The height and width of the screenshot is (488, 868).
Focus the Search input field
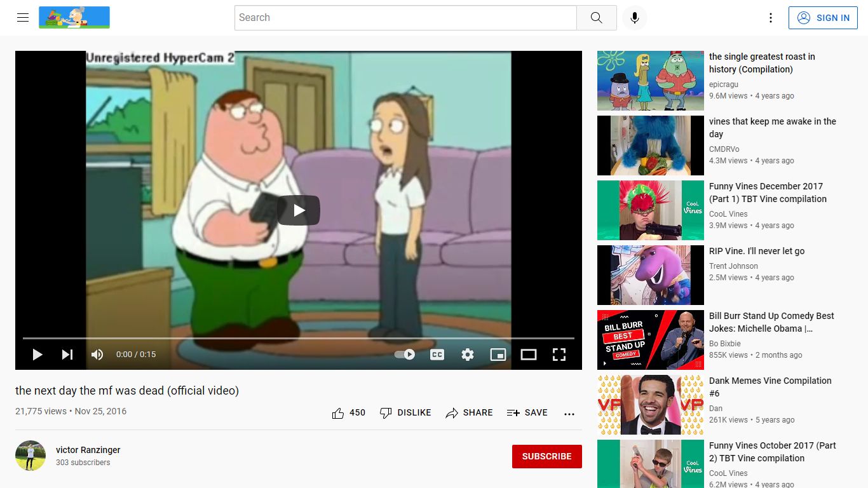click(x=405, y=18)
